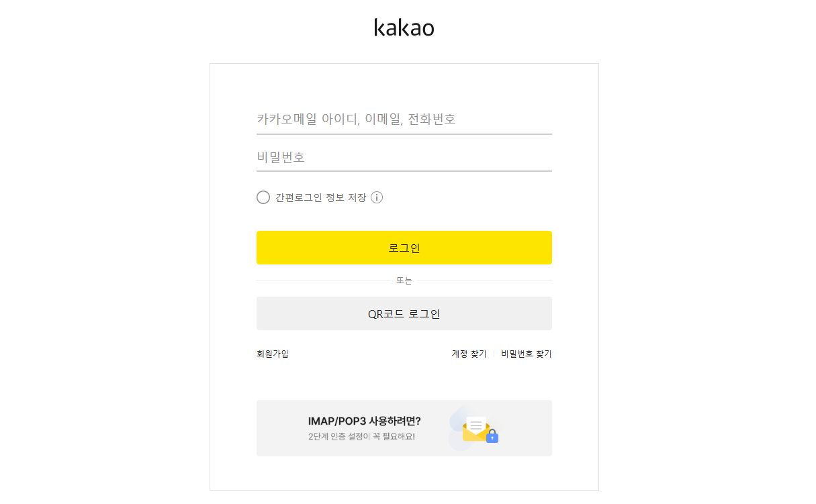Click the yellow envelope icon in the banner
This screenshot has width=816, height=504.
coord(475,429)
